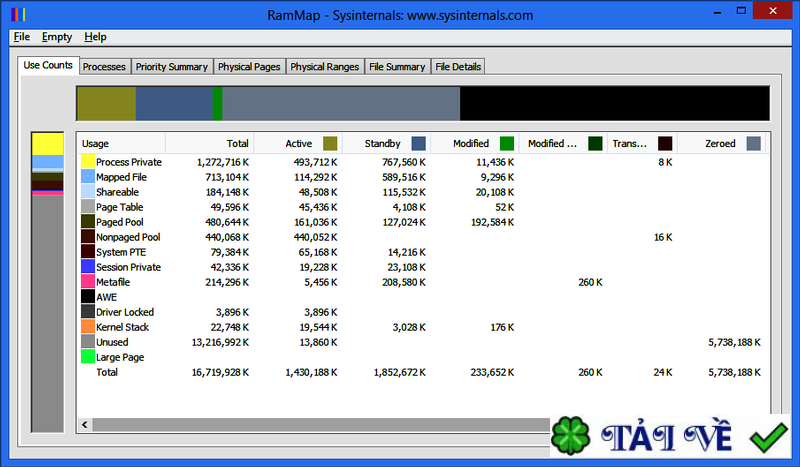Click the Trans... column header

tap(642, 143)
